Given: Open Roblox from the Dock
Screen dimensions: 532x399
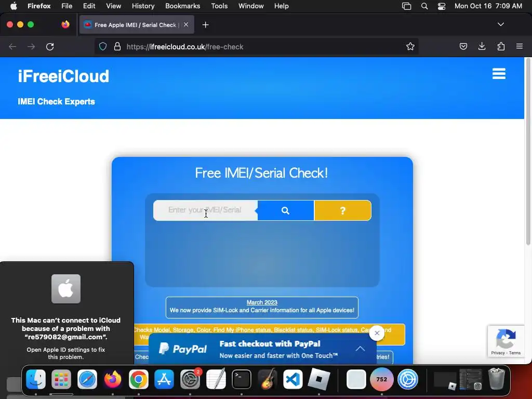Looking at the screenshot, I should pyautogui.click(x=318, y=379).
